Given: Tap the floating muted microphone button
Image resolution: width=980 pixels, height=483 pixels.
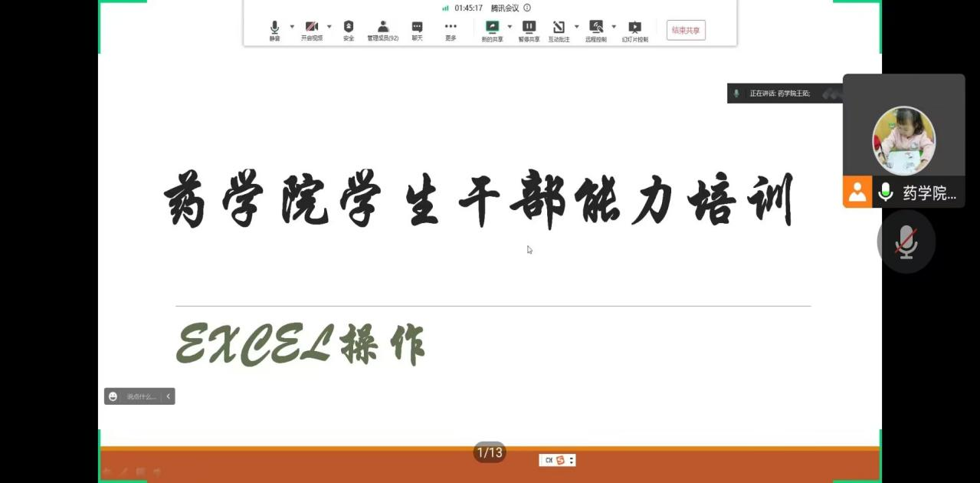Looking at the screenshot, I should click(x=906, y=242).
